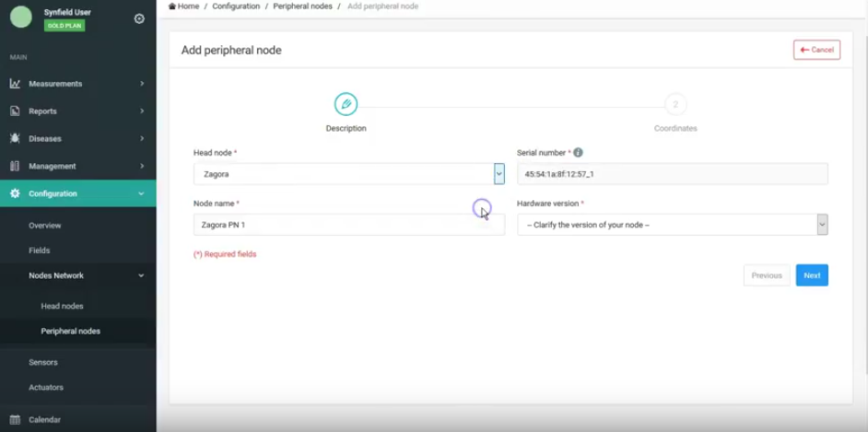This screenshot has height=432, width=868.
Task: Open Head nodes in sidebar
Action: [x=62, y=306]
